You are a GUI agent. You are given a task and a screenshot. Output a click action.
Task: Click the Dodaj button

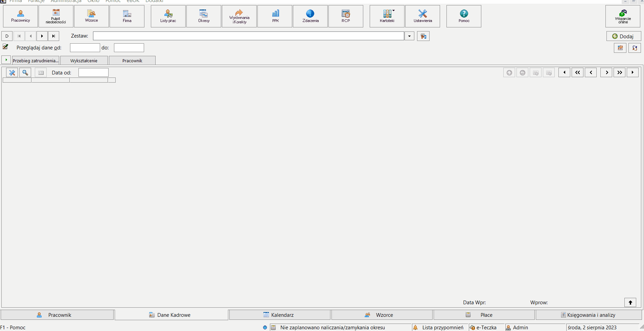click(x=623, y=36)
